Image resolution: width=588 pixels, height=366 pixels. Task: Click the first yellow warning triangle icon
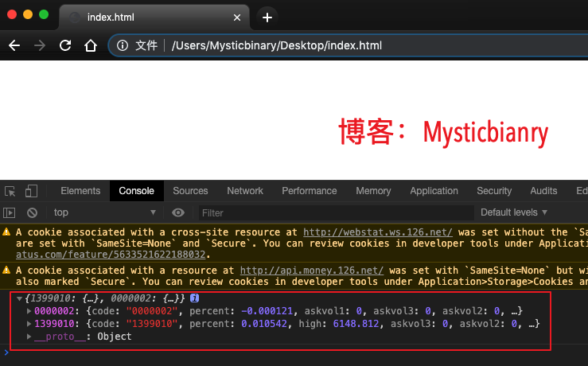coord(6,232)
